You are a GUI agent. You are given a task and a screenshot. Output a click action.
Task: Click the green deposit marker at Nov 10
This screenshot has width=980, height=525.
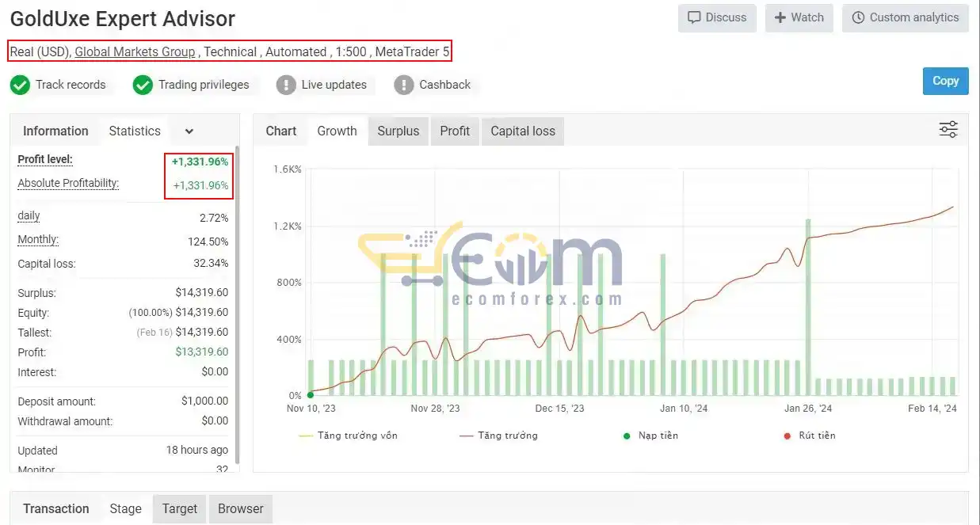(x=311, y=395)
